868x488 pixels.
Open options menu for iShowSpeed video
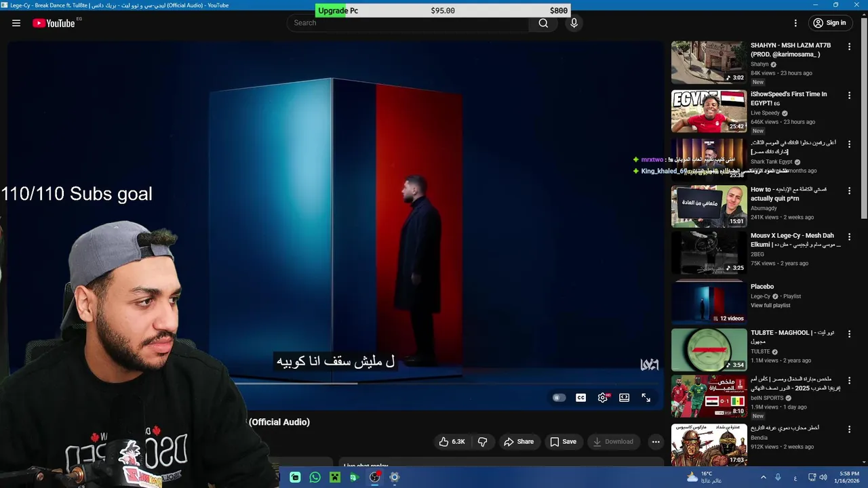849,96
